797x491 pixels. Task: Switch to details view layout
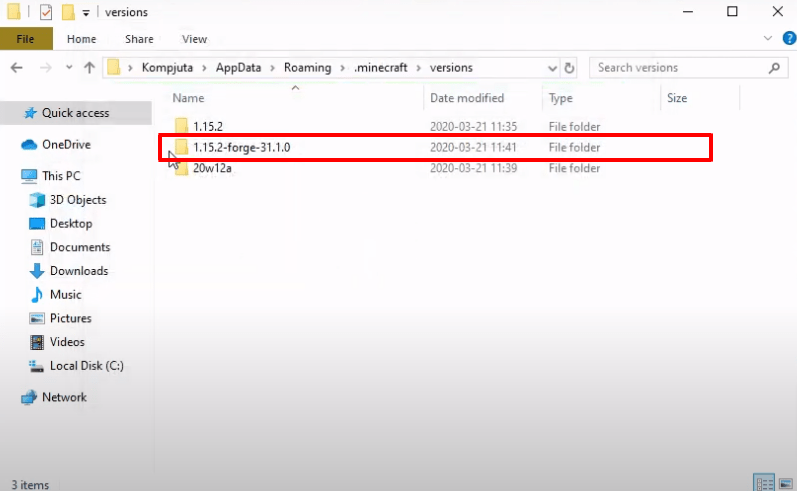(764, 482)
